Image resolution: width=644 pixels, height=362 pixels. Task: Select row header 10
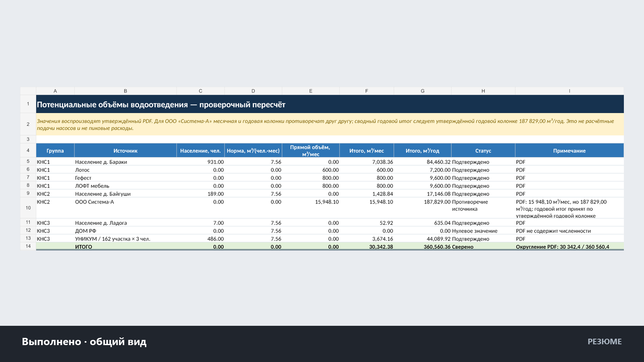[x=28, y=208]
